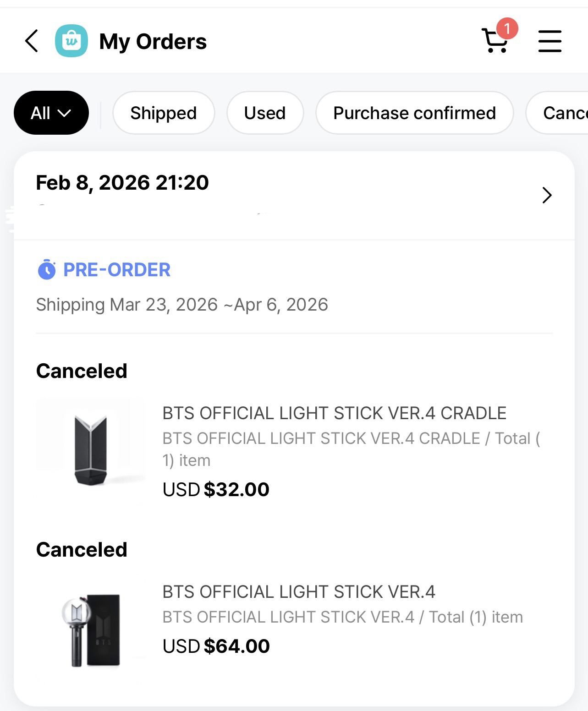Open the BTS light stick thumbnail
The height and width of the screenshot is (711, 588).
coord(91,630)
